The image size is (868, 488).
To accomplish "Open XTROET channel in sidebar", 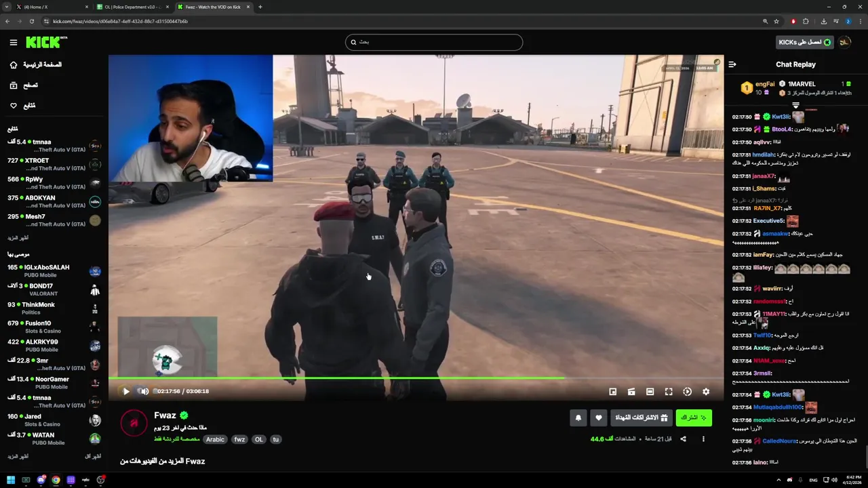I will point(54,164).
